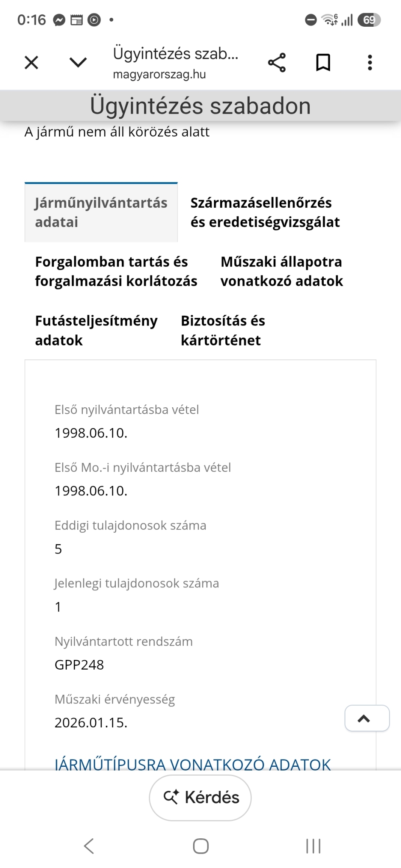The image size is (401, 868).
Task: Open Biztosítás és kártörténet tab
Action: [223, 331]
